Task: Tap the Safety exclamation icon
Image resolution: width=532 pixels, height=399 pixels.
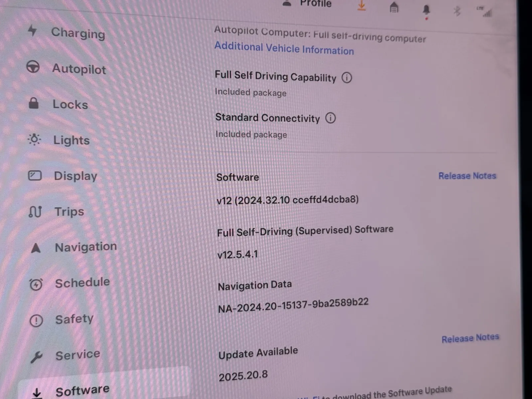Action: point(36,321)
